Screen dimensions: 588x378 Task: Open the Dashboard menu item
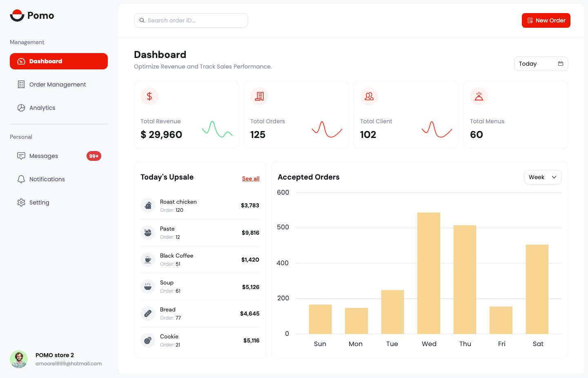pyautogui.click(x=59, y=61)
